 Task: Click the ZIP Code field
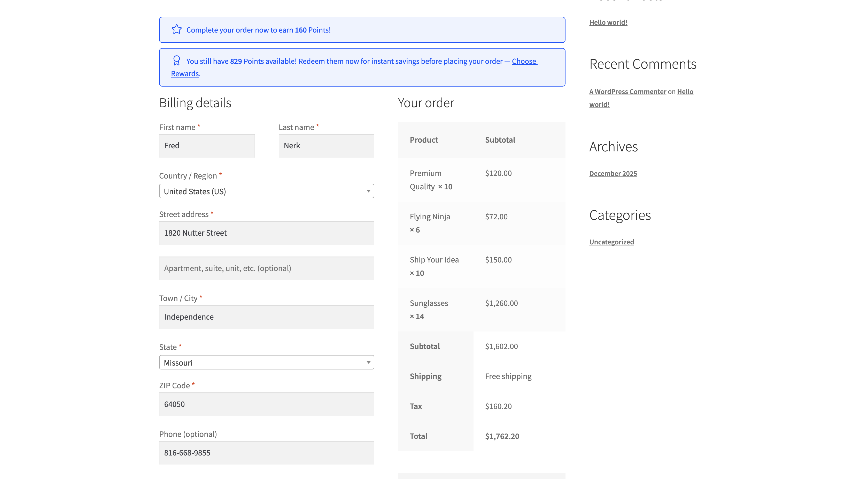266,404
